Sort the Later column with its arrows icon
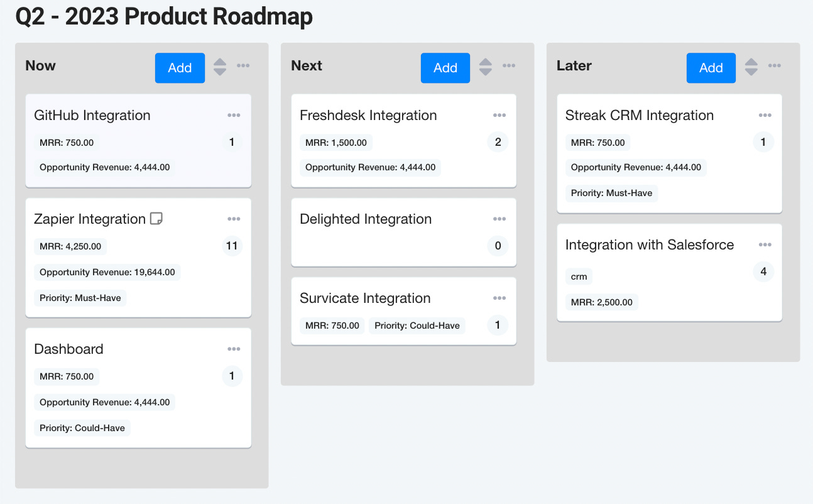The height and width of the screenshot is (504, 813). coord(751,67)
